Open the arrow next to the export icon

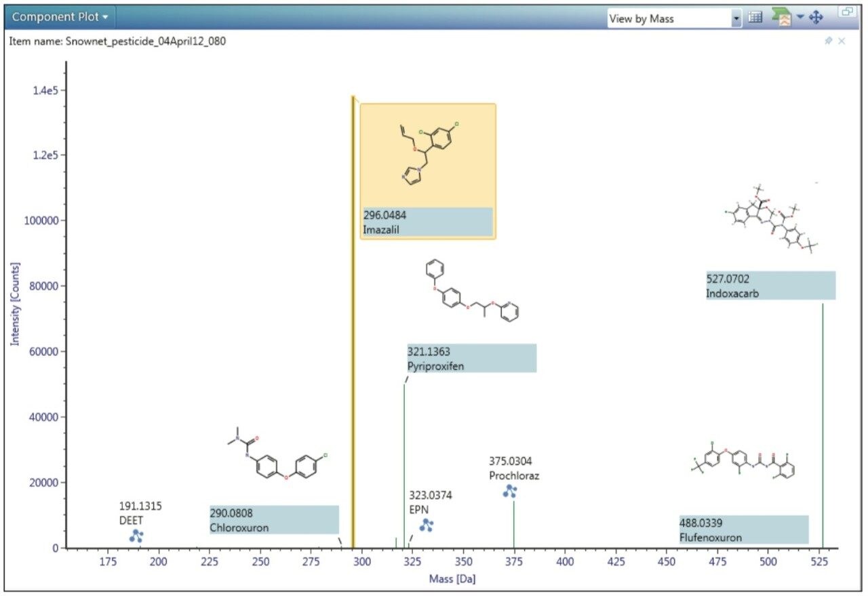pos(800,18)
